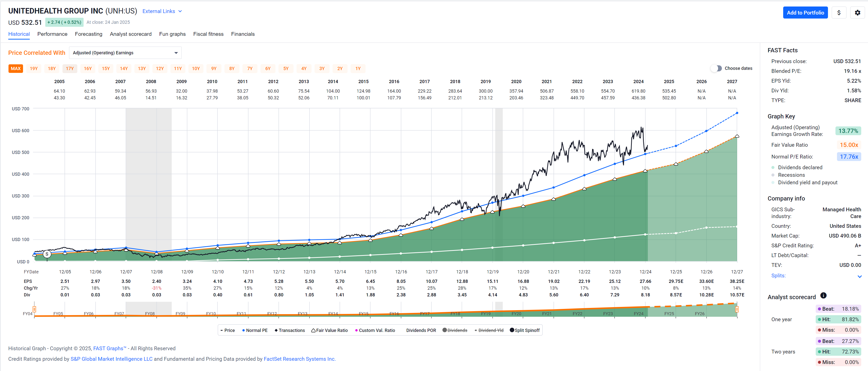Click the One year Beat 18.18% badge
868x371 pixels.
click(x=838, y=309)
